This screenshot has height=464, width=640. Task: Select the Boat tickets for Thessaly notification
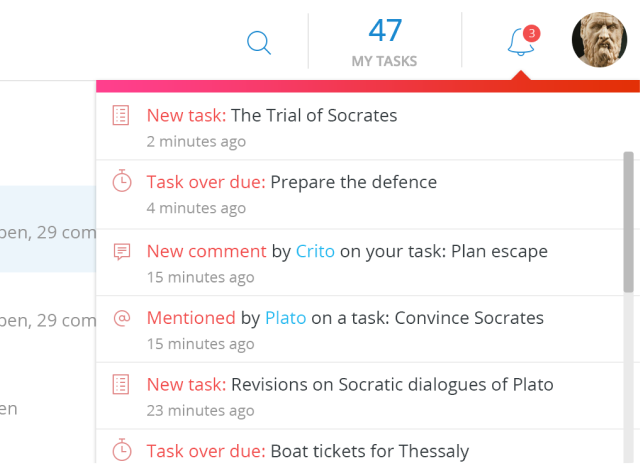click(x=369, y=451)
